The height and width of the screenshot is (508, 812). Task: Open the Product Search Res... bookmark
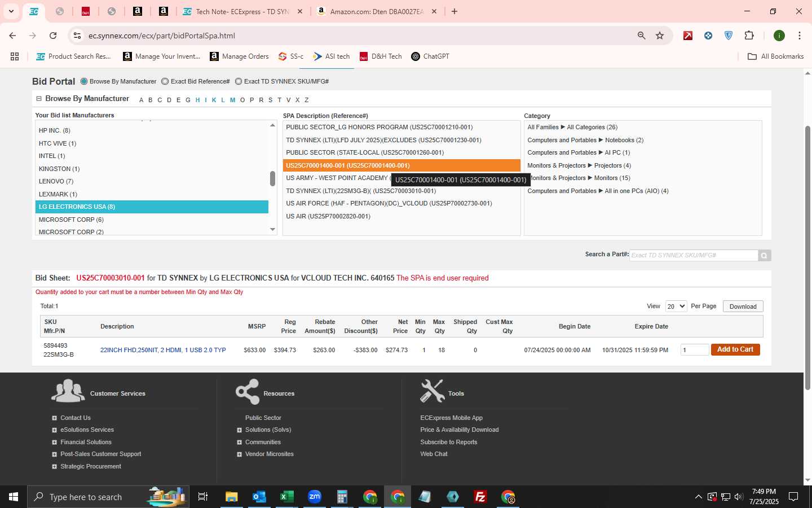pyautogui.click(x=73, y=56)
